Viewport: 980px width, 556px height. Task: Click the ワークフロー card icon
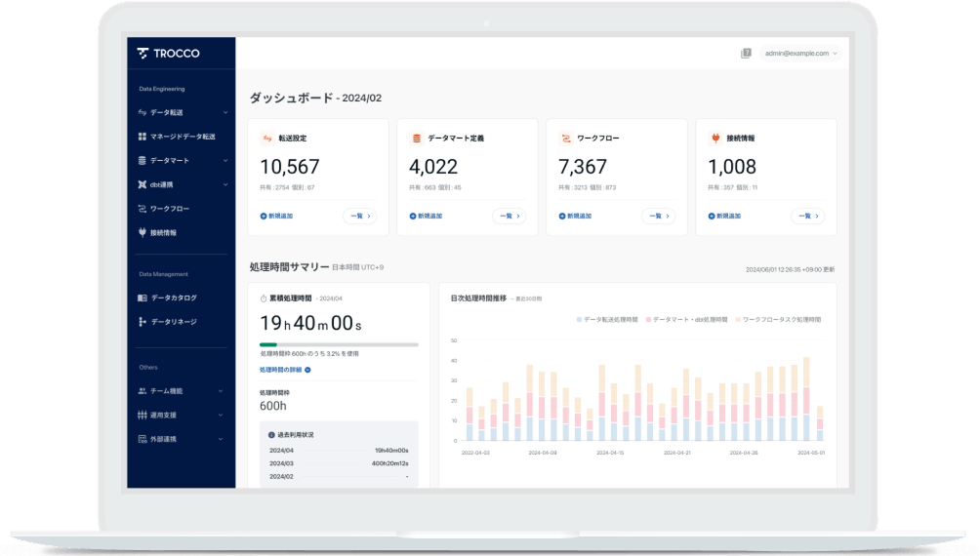tap(565, 139)
